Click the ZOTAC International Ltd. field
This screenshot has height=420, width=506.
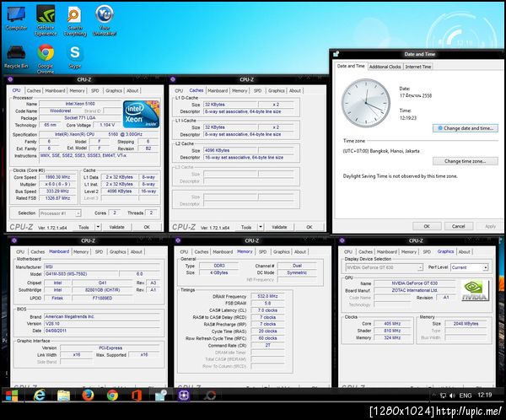(x=415, y=290)
